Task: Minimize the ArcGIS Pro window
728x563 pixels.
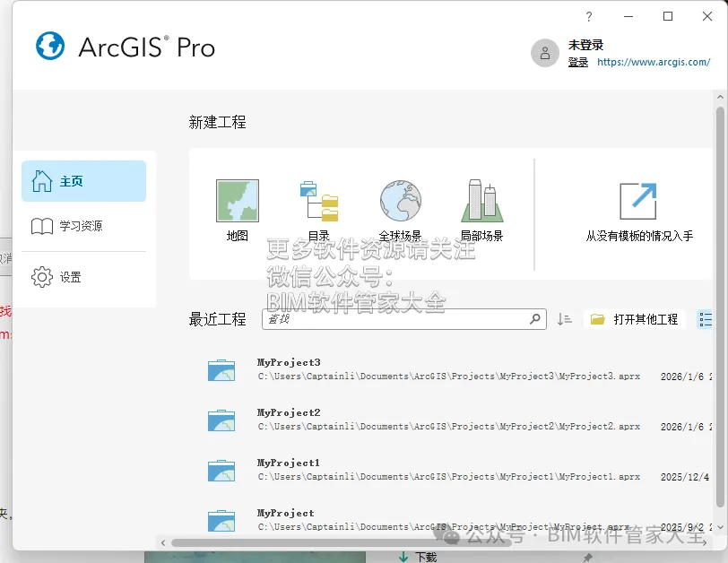Action: click(x=628, y=17)
